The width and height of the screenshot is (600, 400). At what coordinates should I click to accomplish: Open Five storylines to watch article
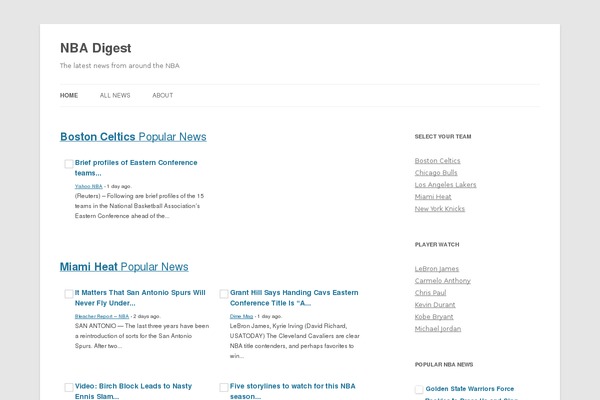293,391
